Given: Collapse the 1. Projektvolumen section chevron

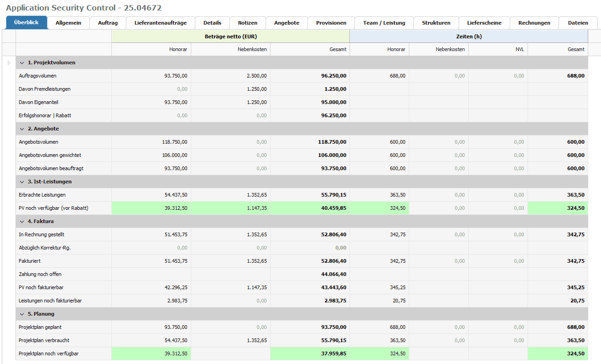Looking at the screenshot, I should 22,63.
